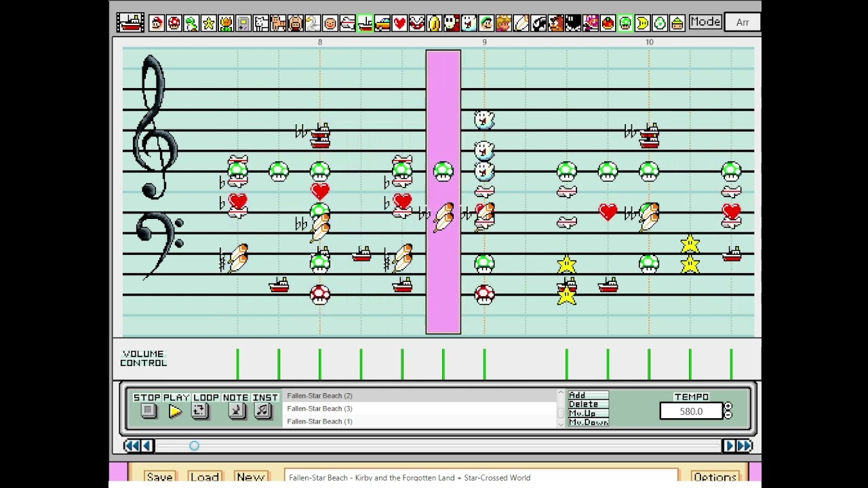Choose the Goomba instrument icon
The height and width of the screenshot is (488, 868).
point(555,23)
